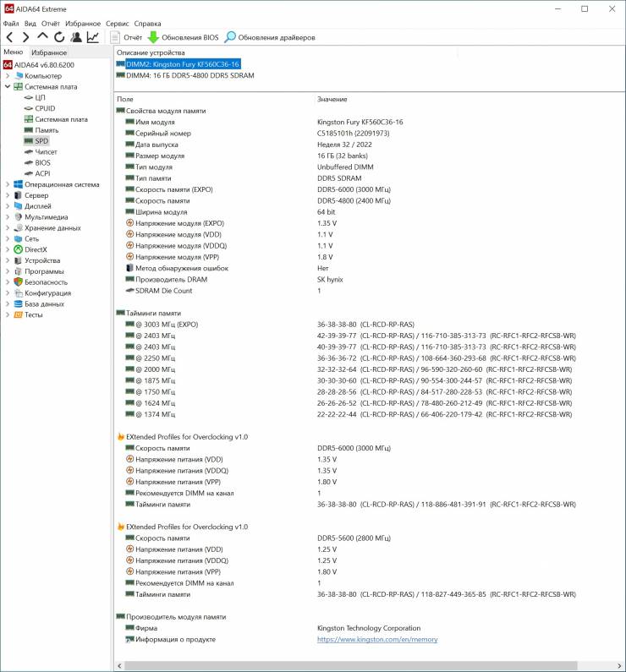Expand the Компьютер tree node
Screen dimensions: 626x672
[8, 76]
